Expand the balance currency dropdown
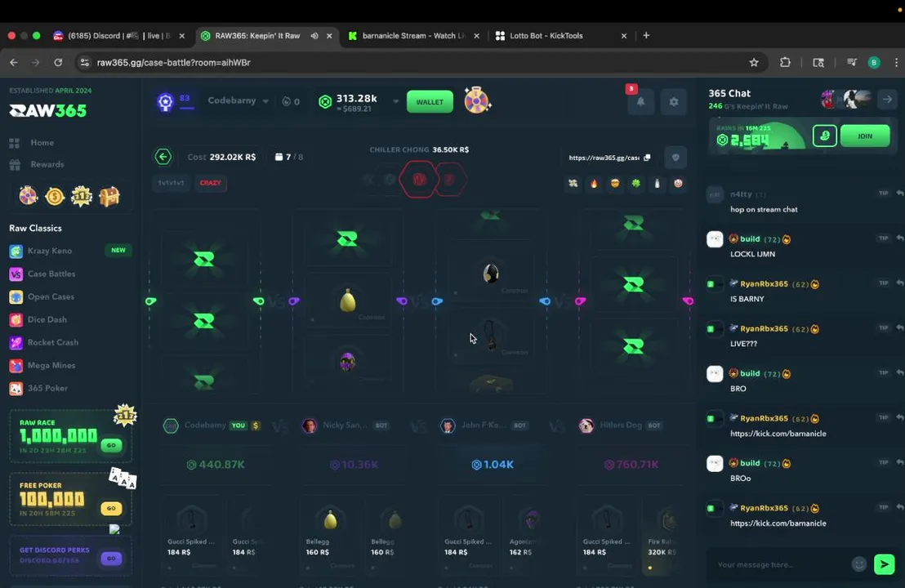This screenshot has width=905, height=588. pyautogui.click(x=395, y=101)
